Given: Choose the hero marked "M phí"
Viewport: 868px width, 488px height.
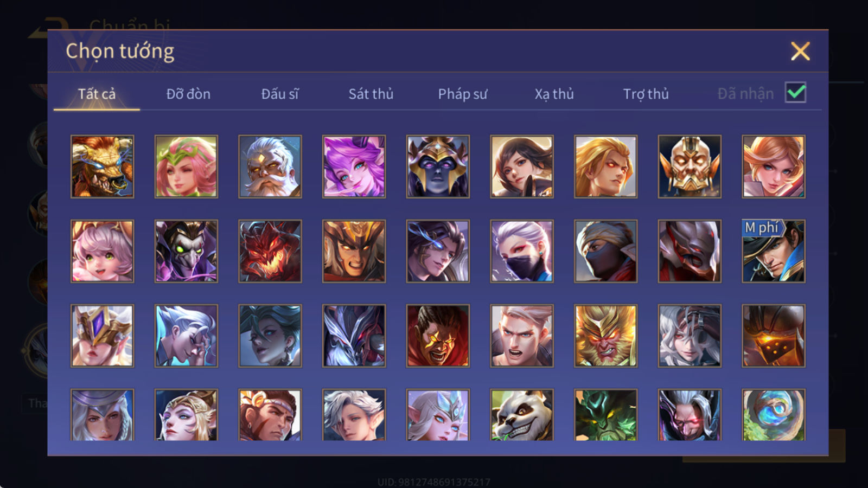Looking at the screenshot, I should 773,251.
